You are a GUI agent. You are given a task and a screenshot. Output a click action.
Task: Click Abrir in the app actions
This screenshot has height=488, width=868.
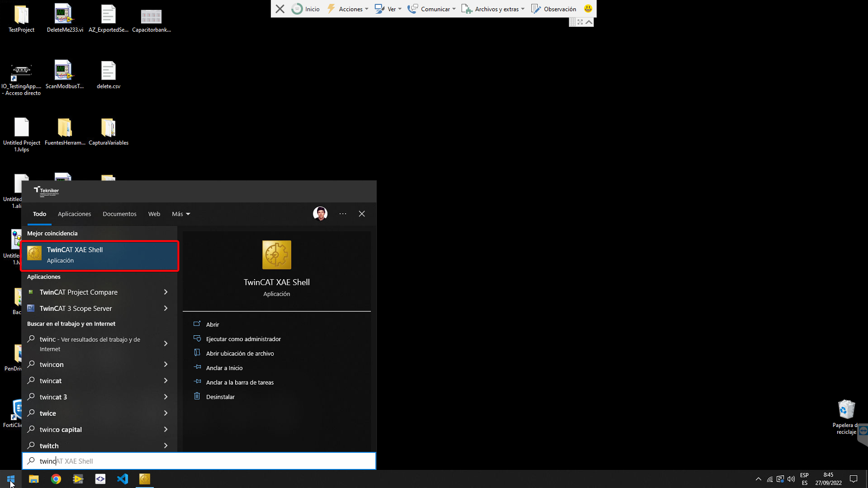tap(212, 324)
